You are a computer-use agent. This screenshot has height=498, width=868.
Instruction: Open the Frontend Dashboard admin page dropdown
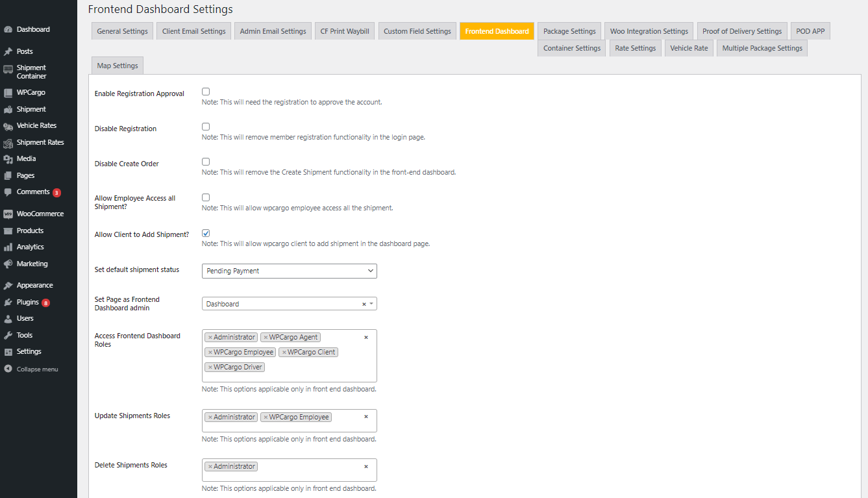290,304
